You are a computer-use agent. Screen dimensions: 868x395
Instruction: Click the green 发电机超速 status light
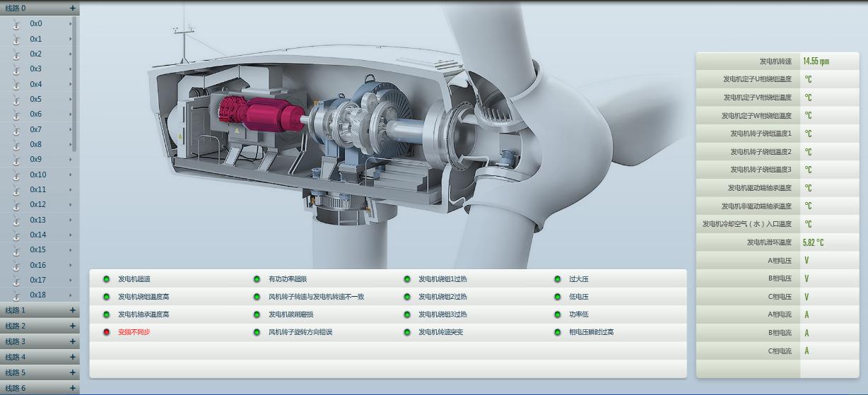[x=107, y=279]
